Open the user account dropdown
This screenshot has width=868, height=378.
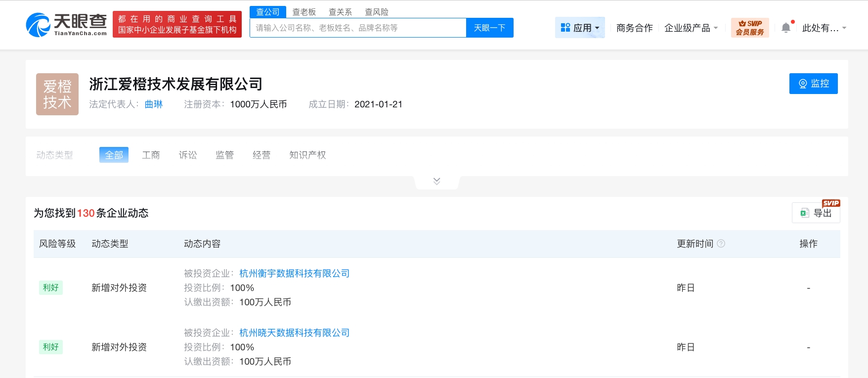click(824, 28)
